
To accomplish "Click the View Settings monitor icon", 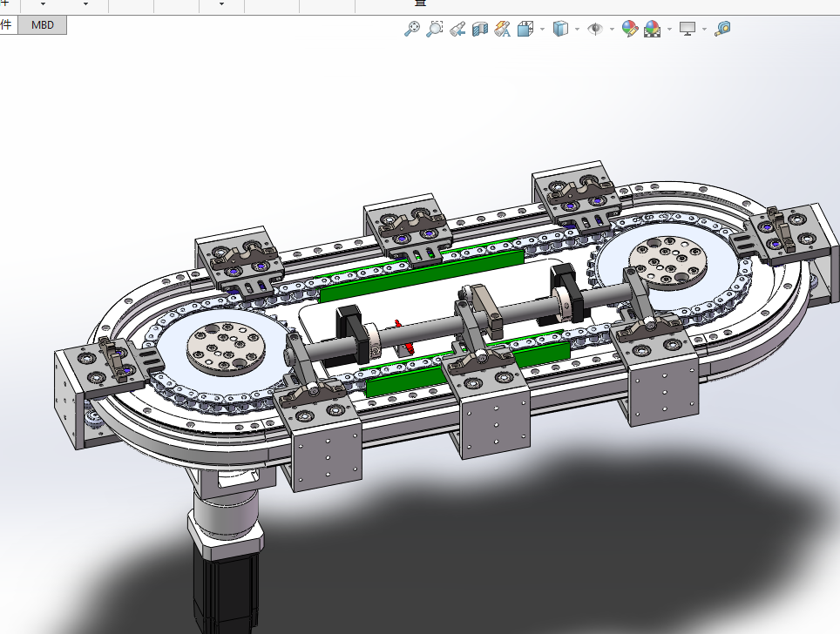I will pyautogui.click(x=688, y=29).
